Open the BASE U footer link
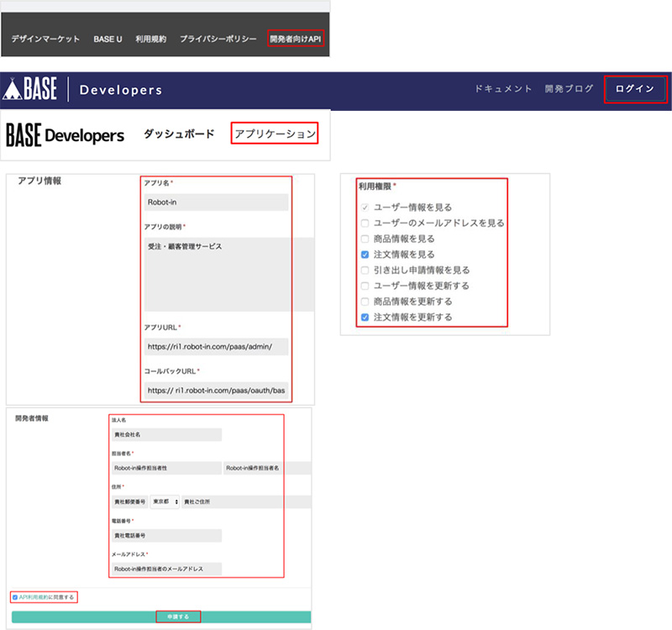672x630 pixels. click(x=108, y=39)
